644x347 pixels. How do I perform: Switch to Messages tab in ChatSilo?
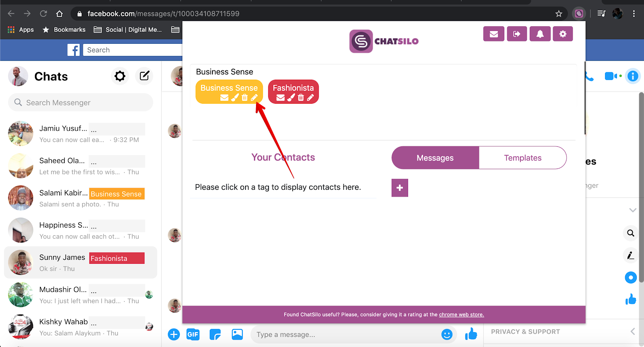(435, 158)
